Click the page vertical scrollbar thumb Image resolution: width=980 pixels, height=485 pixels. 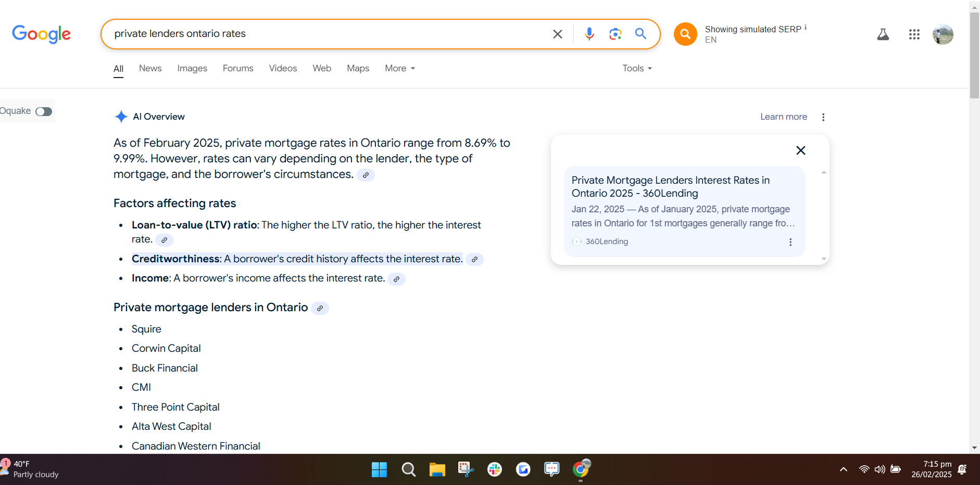pos(974,55)
